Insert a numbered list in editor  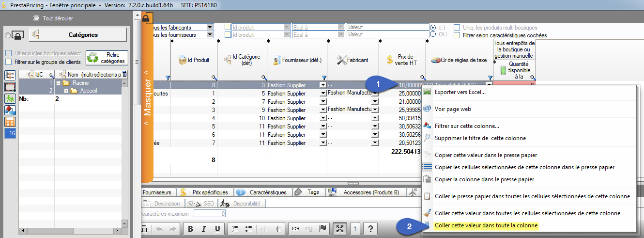click(235, 229)
